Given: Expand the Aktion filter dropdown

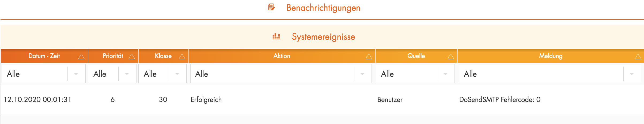Looking at the screenshot, I should click(x=362, y=74).
